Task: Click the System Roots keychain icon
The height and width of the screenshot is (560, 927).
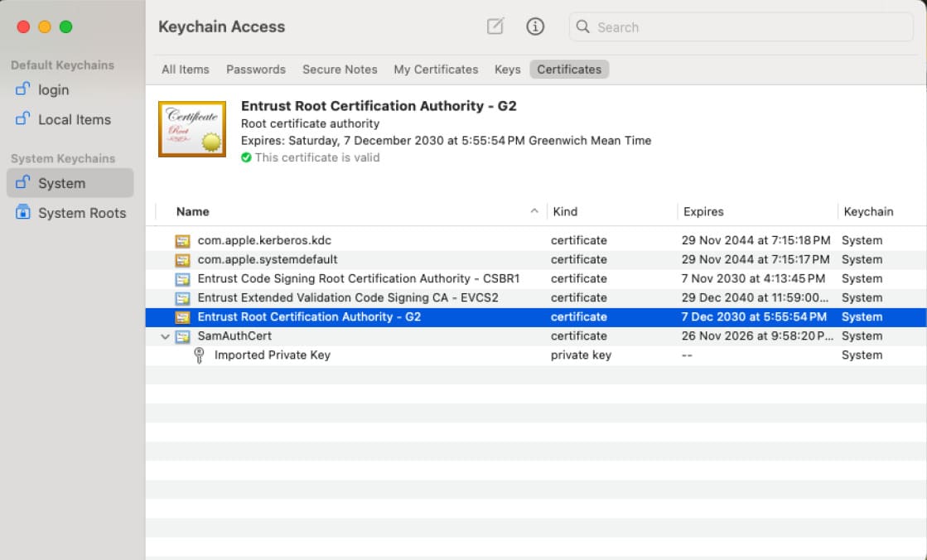Action: (23, 213)
